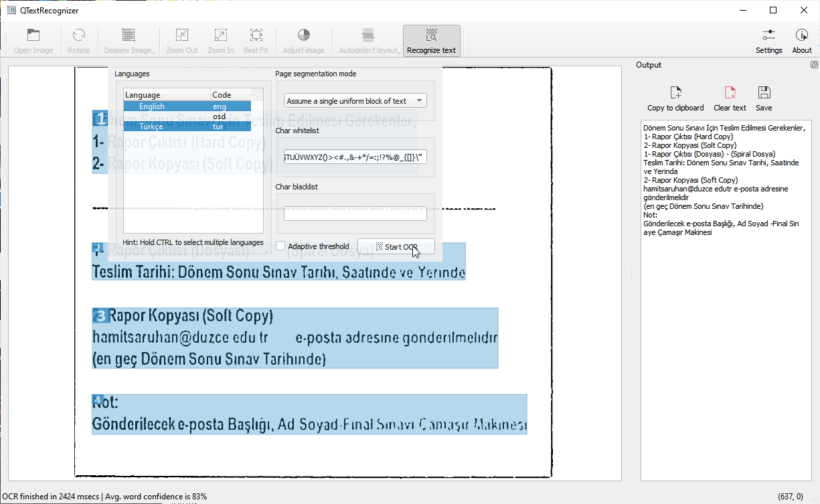This screenshot has height=504, width=820.
Task: Open Settings from the toolbar
Action: click(x=768, y=41)
